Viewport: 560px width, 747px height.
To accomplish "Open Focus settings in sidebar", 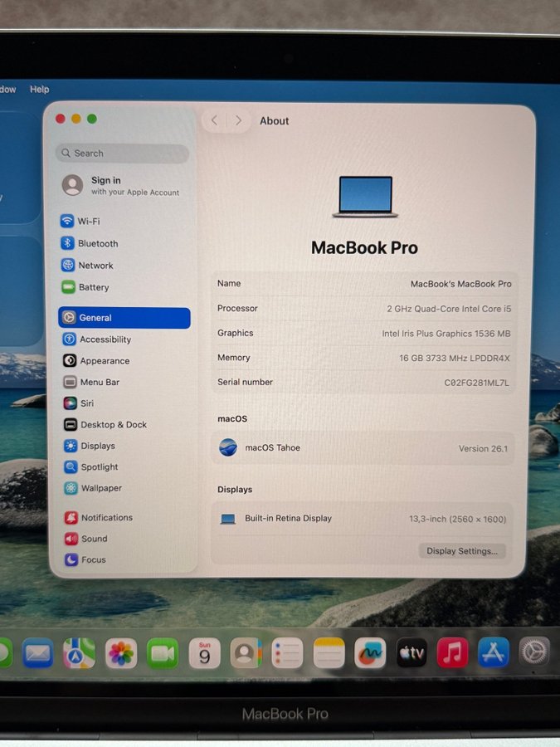I will point(93,559).
